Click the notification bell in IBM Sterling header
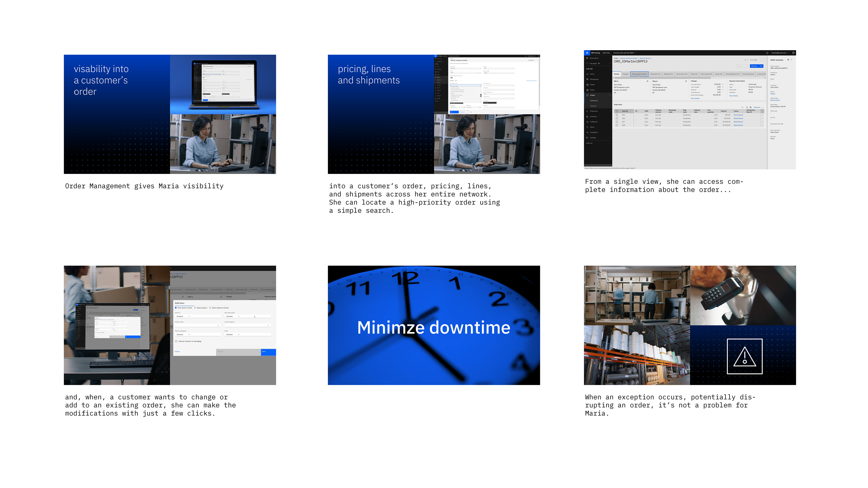Viewport: 868px width, 488px height. point(767,53)
